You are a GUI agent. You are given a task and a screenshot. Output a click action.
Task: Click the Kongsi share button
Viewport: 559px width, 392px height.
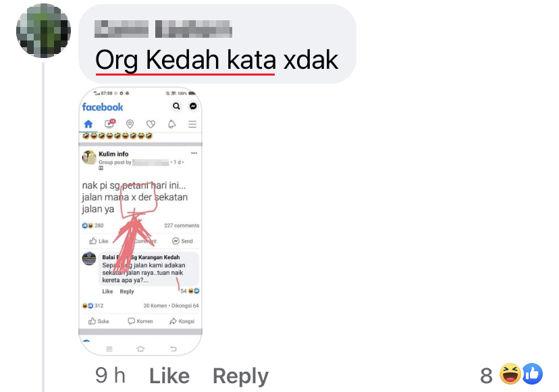pos(182,321)
